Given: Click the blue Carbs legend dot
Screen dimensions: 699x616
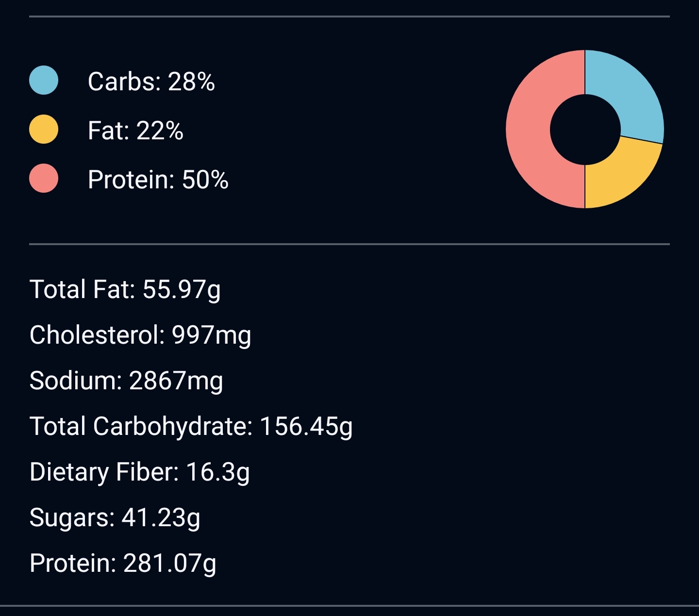Looking at the screenshot, I should [44, 80].
